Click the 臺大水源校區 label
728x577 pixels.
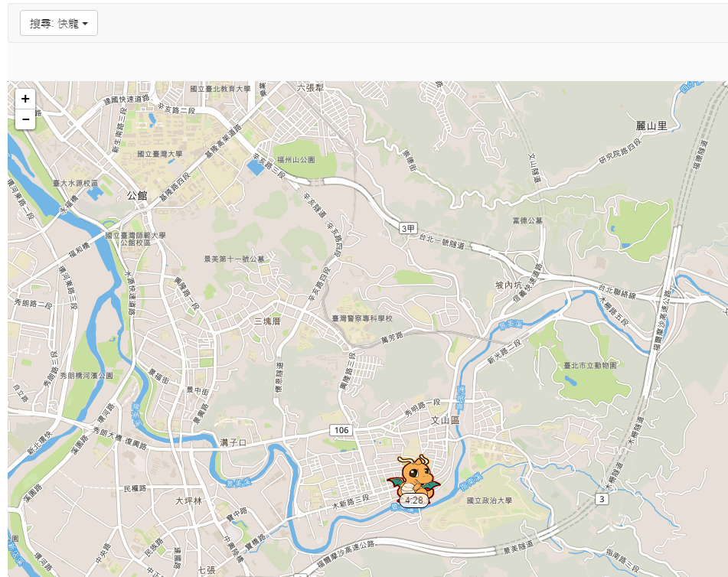coord(75,184)
